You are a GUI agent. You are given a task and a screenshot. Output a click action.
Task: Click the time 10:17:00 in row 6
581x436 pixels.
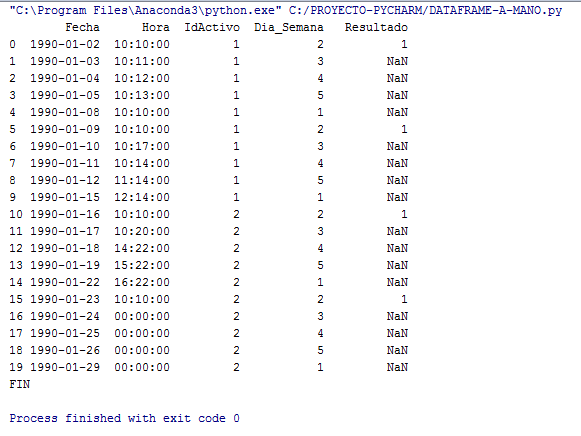coord(142,146)
